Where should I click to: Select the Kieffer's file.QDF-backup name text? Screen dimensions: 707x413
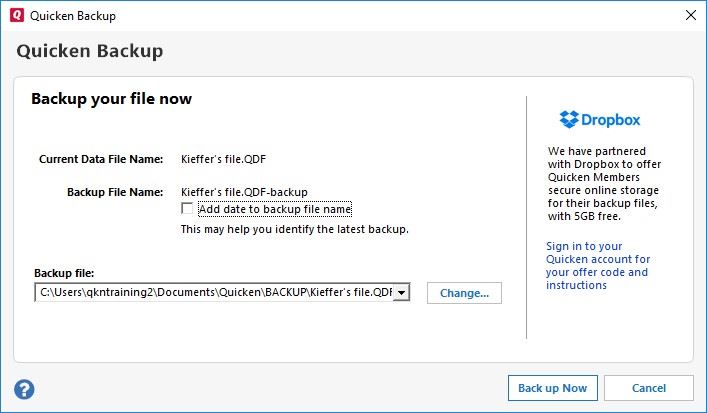point(243,191)
